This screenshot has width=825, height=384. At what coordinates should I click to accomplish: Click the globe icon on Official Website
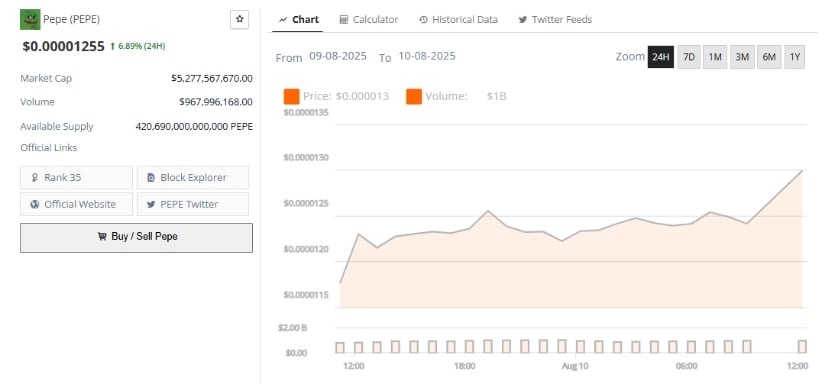point(35,204)
